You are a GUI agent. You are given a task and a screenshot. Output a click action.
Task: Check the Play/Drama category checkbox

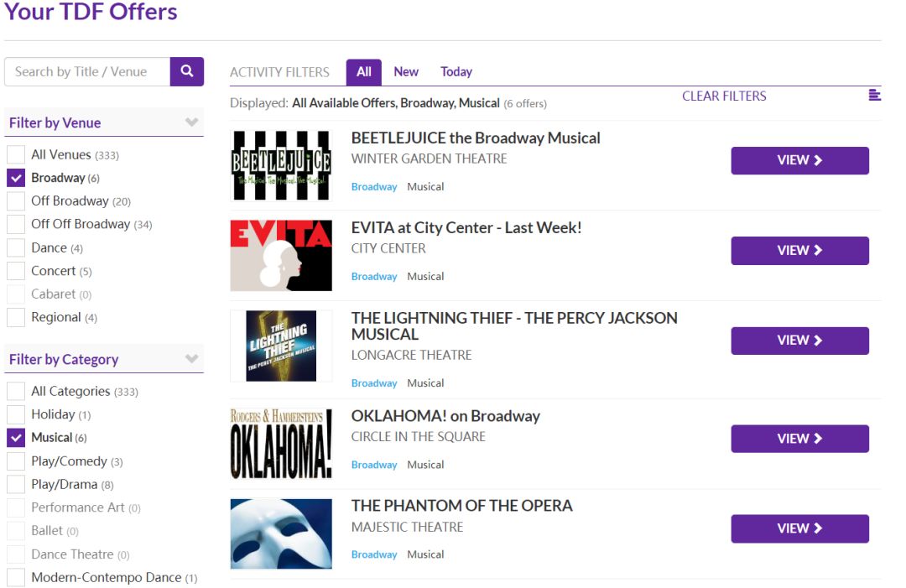coord(16,484)
